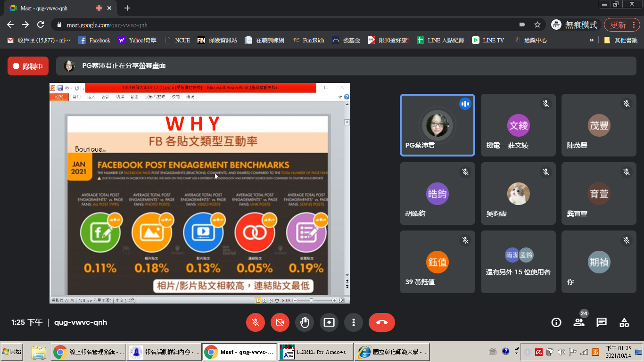
Task: Leave the call with red hang-up button
Action: (x=382, y=322)
